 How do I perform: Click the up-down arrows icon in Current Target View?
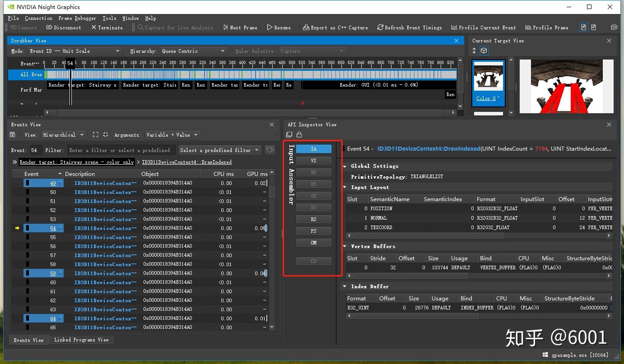474,51
